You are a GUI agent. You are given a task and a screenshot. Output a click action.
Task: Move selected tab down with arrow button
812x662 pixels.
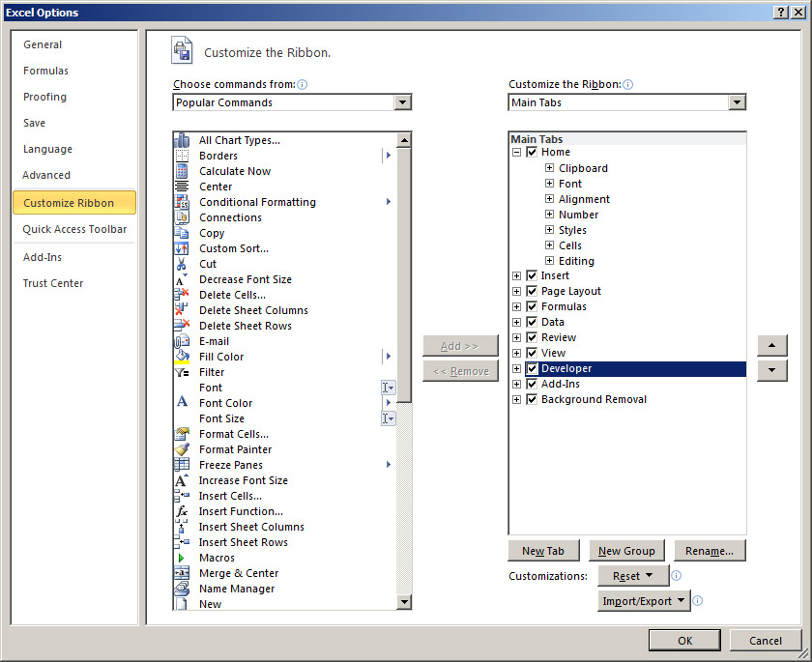[771, 370]
